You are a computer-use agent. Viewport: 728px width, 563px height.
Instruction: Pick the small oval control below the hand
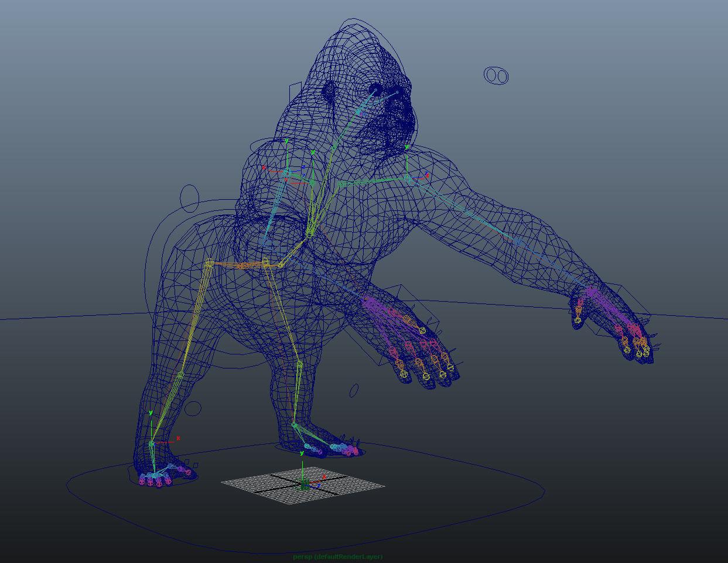(354, 391)
